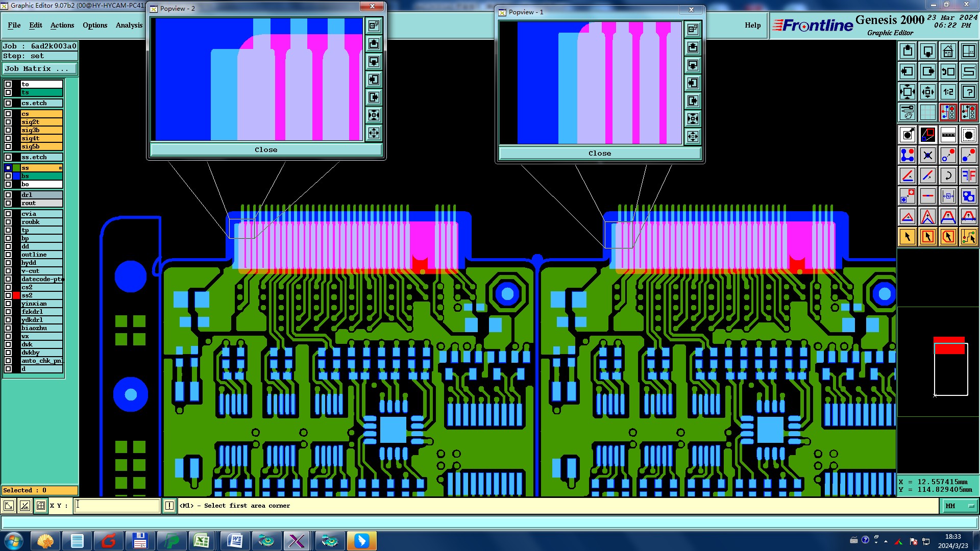Screen dimensions: 980x551
Task: Open the Actions menu
Action: 62,25
